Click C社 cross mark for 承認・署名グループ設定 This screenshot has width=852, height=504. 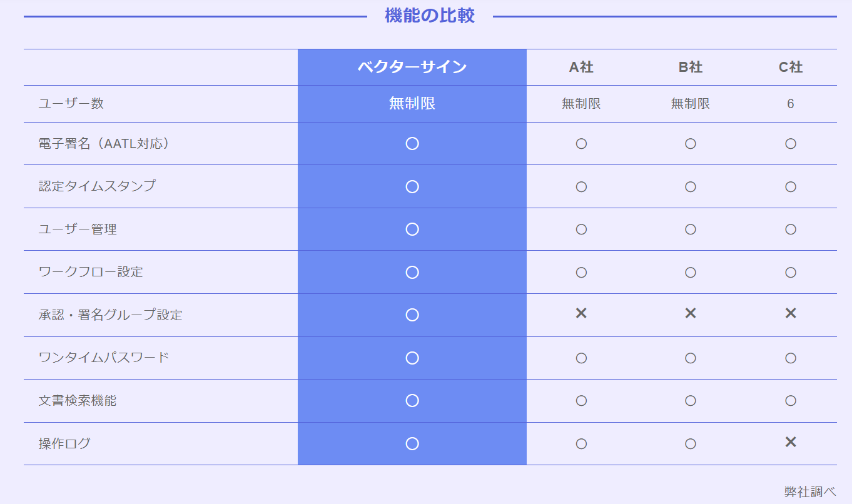tap(791, 313)
